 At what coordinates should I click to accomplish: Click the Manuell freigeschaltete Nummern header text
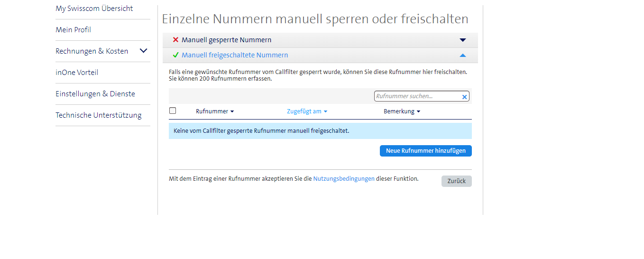(235, 55)
